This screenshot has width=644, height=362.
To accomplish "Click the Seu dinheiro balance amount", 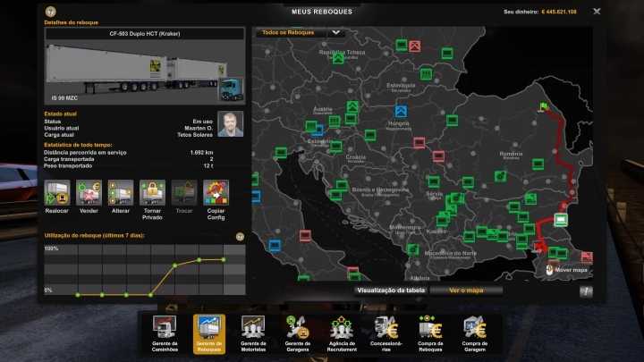I will (x=559, y=12).
